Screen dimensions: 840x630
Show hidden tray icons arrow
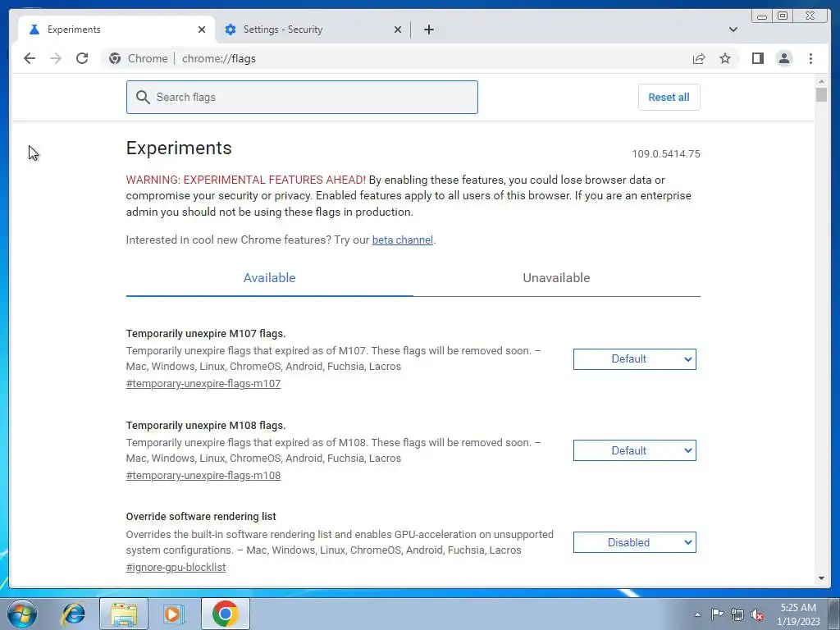click(697, 614)
